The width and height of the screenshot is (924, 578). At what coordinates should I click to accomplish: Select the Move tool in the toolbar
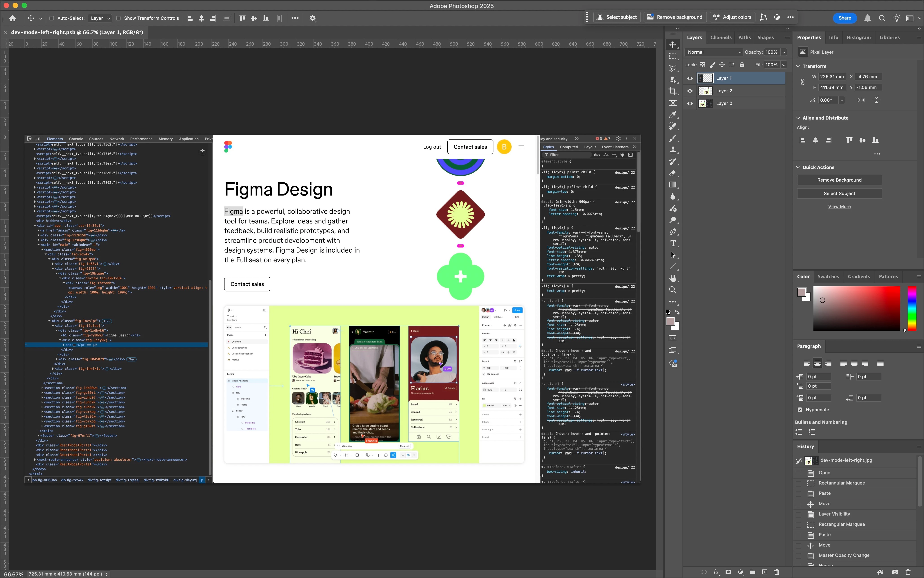click(673, 45)
